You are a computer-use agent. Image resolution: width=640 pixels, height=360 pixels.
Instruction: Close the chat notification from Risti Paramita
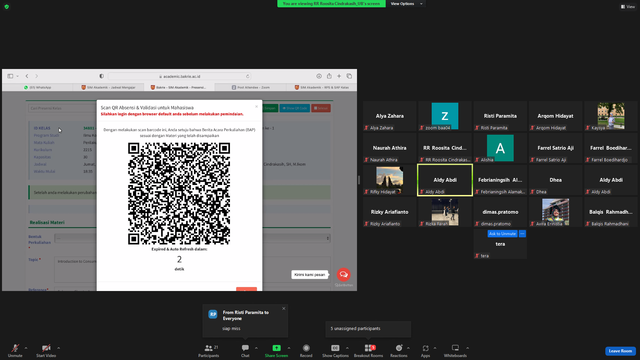284,309
